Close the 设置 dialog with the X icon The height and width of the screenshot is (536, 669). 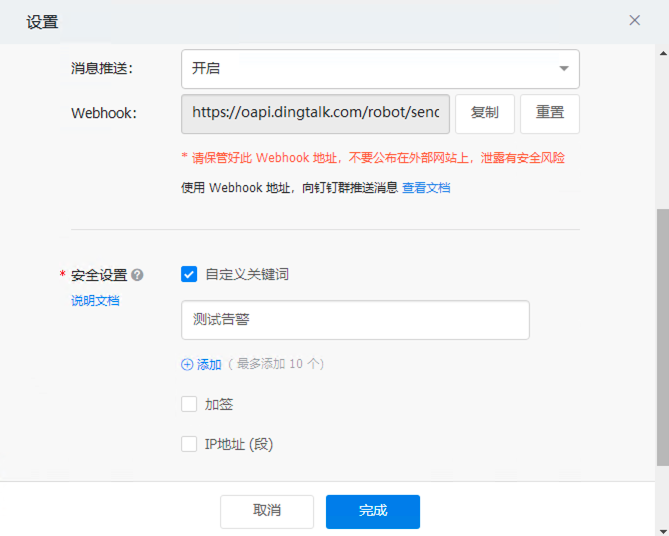tap(634, 20)
